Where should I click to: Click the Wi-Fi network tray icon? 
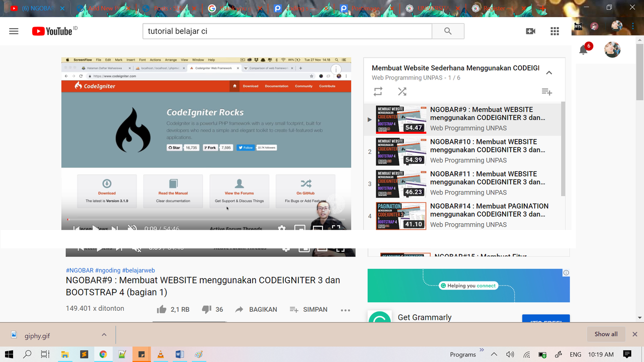point(526,354)
